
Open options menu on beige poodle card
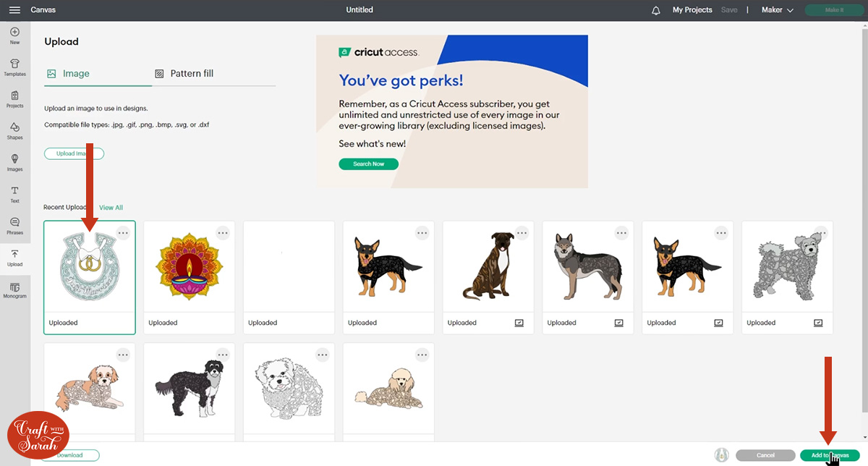pos(422,355)
